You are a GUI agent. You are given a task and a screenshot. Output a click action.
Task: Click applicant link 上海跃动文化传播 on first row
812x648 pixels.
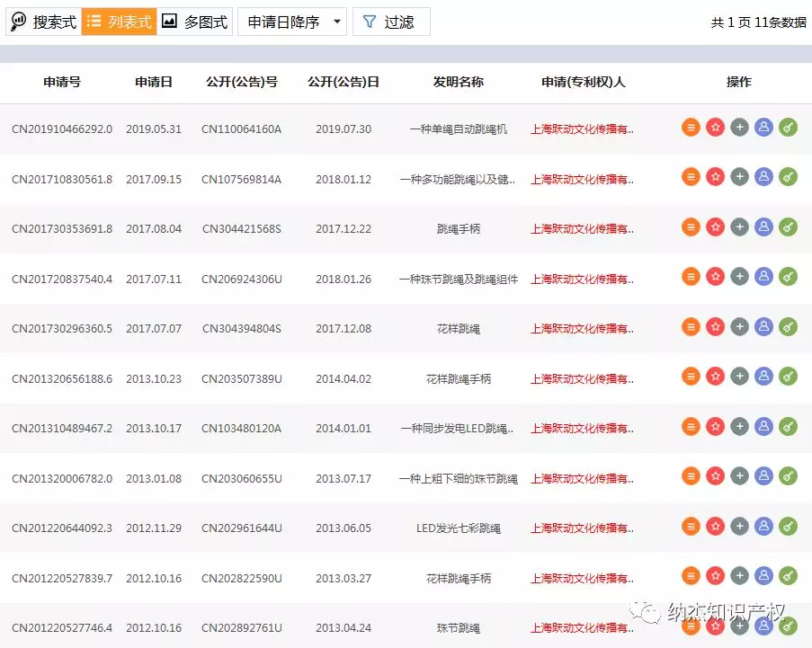tap(583, 129)
